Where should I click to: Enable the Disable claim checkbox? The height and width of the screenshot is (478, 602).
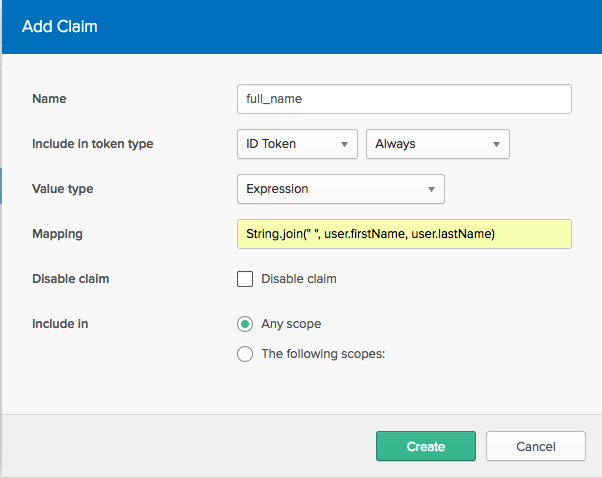(x=245, y=279)
